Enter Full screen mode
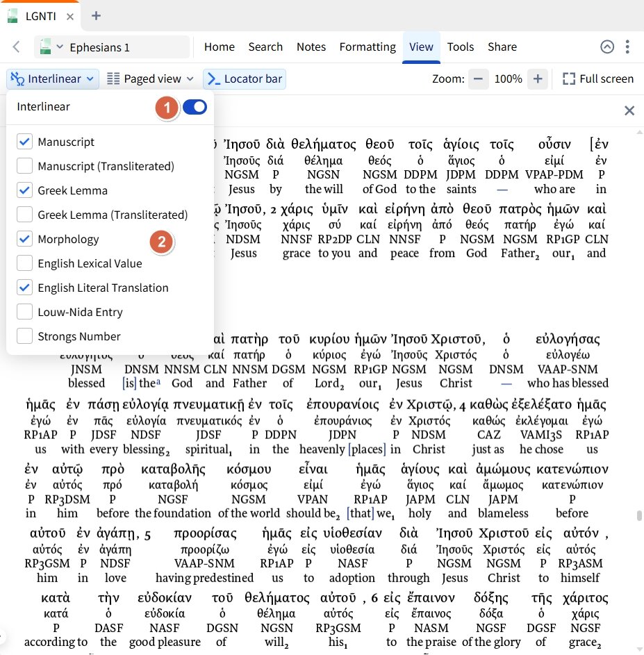The width and height of the screenshot is (644, 655). (598, 79)
